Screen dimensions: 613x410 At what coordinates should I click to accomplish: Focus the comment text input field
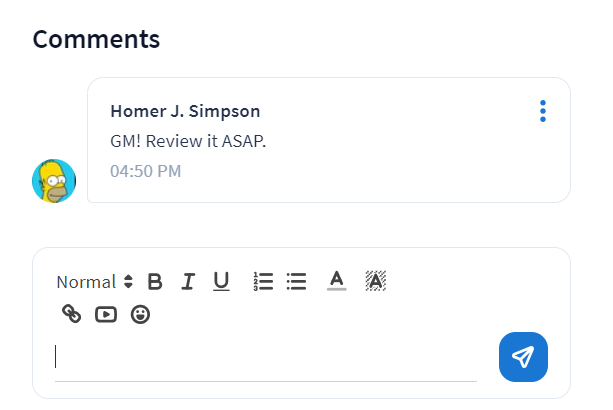(265, 358)
